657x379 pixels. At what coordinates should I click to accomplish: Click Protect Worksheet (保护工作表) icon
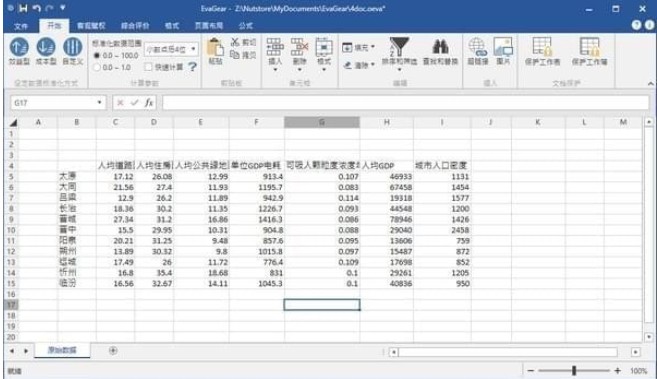coord(542,47)
